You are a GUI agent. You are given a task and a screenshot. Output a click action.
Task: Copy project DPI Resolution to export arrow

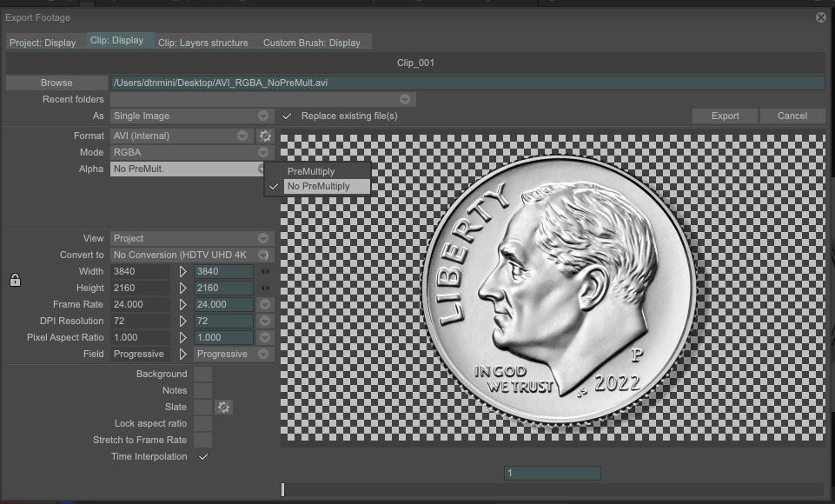click(x=182, y=322)
